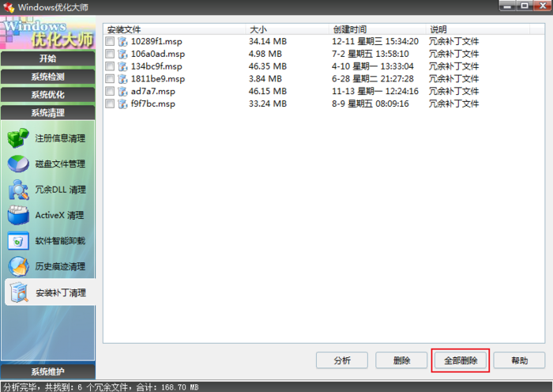
Task: Open the 系统检测 section
Action: pyautogui.click(x=47, y=77)
